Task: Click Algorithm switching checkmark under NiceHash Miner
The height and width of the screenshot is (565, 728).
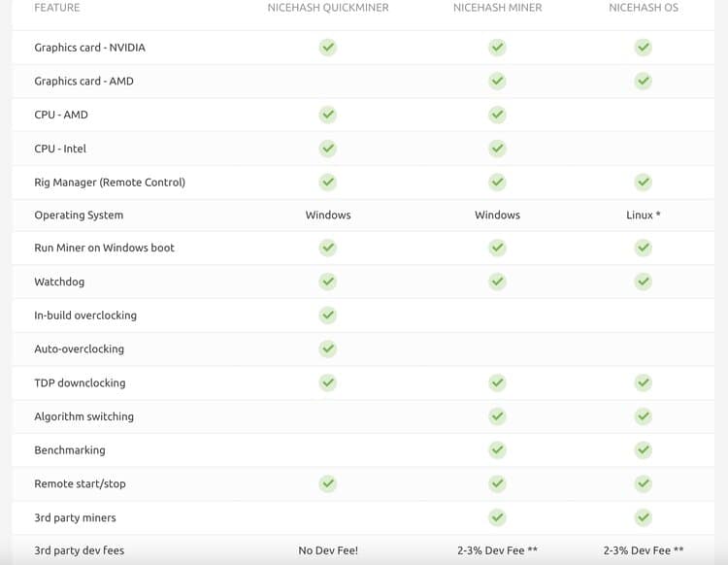Action: 497,416
